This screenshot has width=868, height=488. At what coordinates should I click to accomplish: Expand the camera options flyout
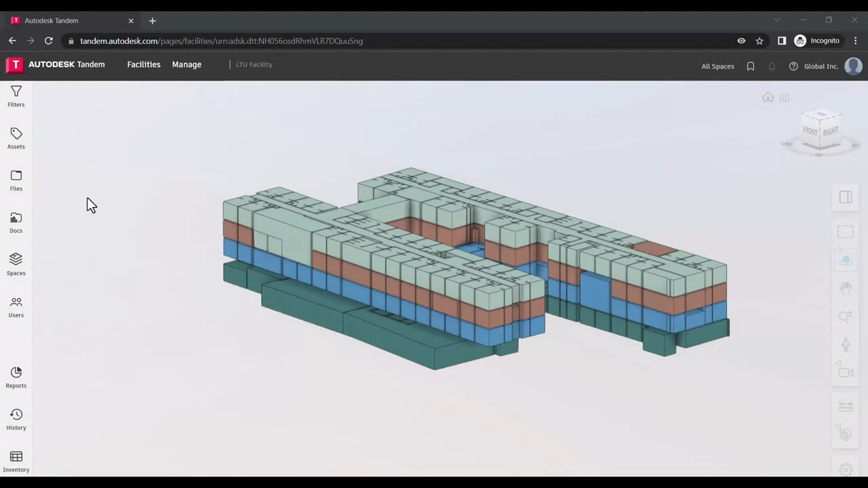tap(845, 372)
